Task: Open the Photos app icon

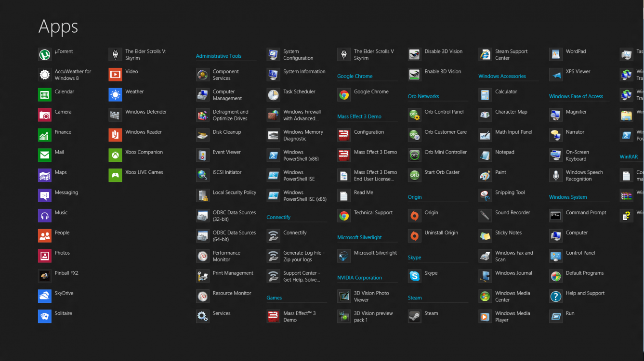Action: tap(45, 256)
